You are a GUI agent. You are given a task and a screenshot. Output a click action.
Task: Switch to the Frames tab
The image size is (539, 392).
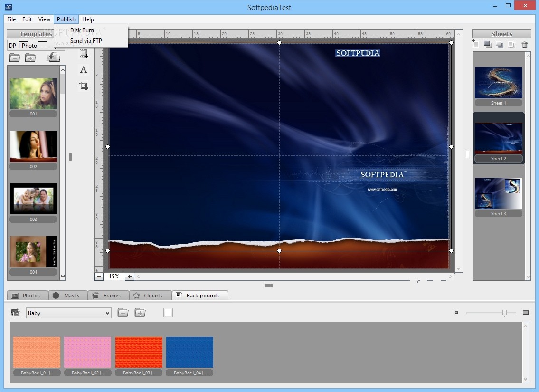point(108,296)
